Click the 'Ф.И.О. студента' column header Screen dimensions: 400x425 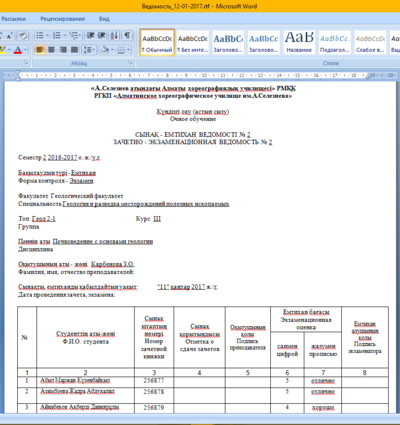(x=85, y=342)
